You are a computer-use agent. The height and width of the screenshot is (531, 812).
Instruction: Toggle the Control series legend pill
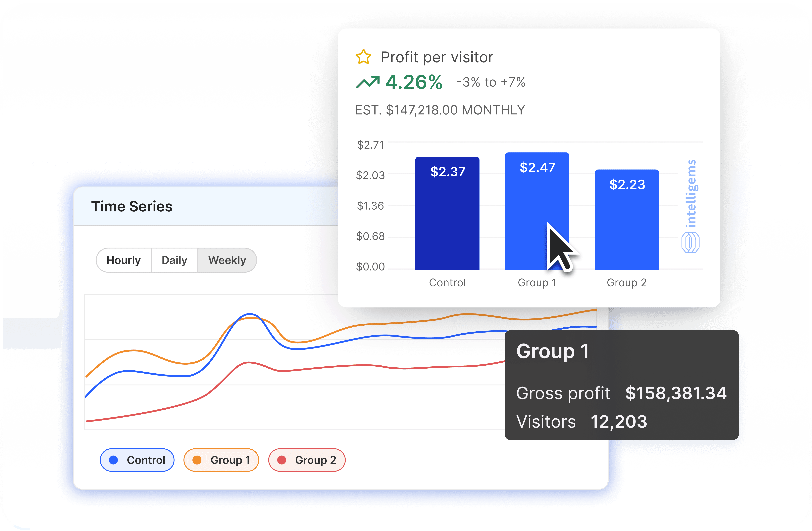(137, 460)
